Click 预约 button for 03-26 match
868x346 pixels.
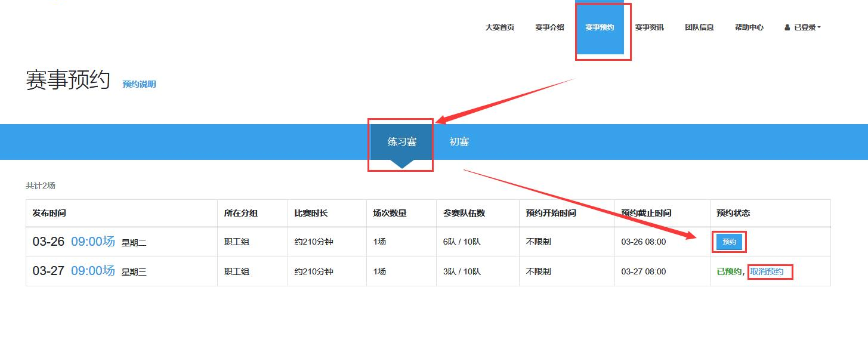click(x=729, y=242)
